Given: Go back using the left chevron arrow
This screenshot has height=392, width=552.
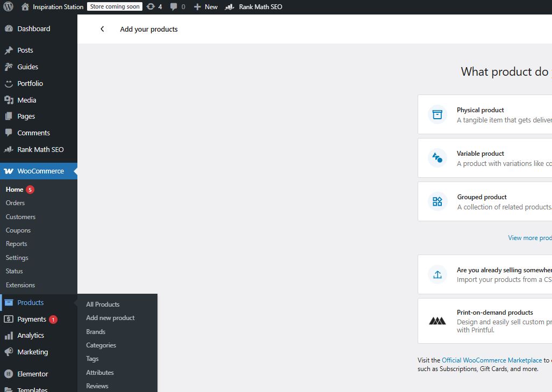Looking at the screenshot, I should tap(102, 29).
